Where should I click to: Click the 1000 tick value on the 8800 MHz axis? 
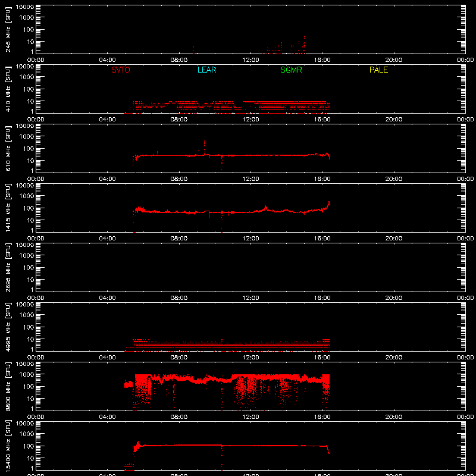(27, 375)
